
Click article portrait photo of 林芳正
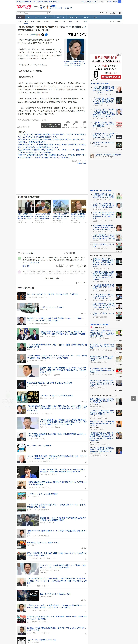(x=75, y=49)
